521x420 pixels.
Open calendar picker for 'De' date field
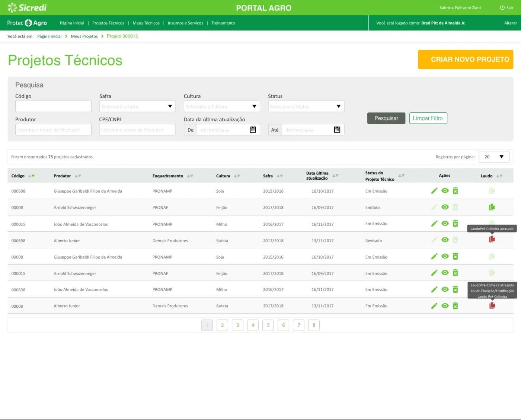(x=253, y=129)
